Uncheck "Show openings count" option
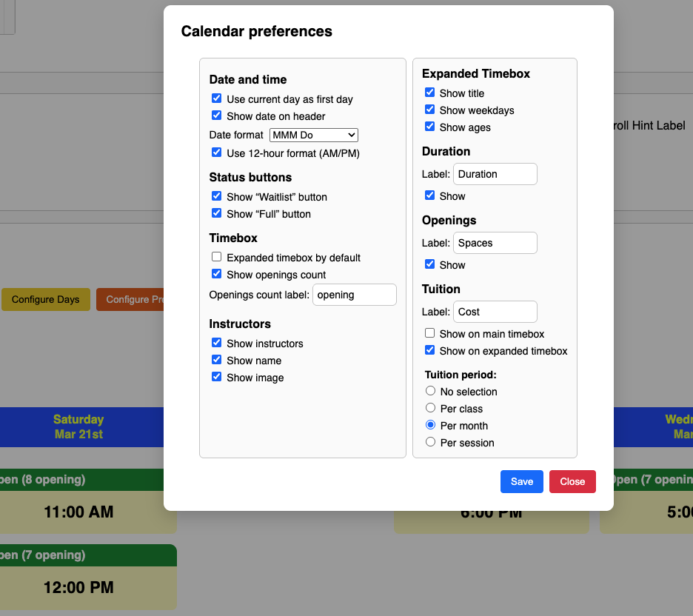The image size is (693, 616). [217, 274]
